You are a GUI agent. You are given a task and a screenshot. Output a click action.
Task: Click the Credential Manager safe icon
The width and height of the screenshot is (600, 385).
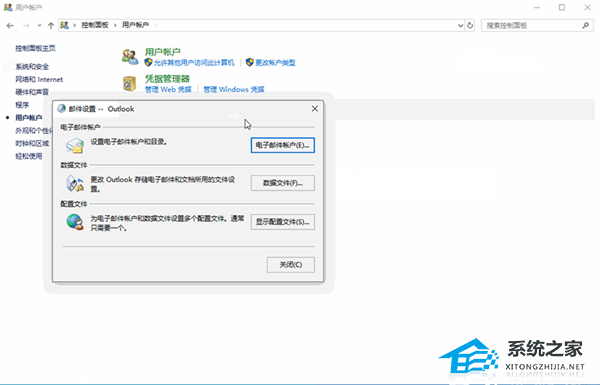click(130, 84)
